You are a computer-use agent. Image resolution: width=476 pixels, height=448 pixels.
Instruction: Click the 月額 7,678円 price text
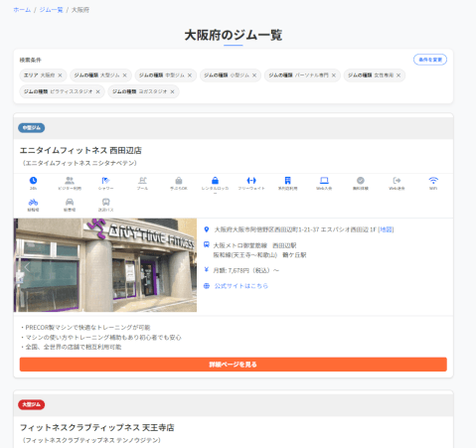[246, 270]
